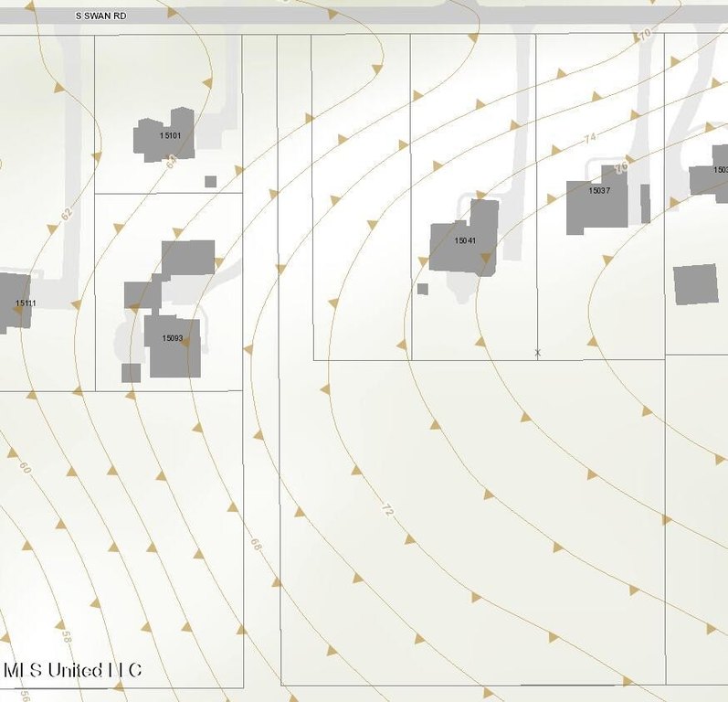The image size is (728, 702).
Task: Click the building labeled 15037
Action: pos(594,203)
